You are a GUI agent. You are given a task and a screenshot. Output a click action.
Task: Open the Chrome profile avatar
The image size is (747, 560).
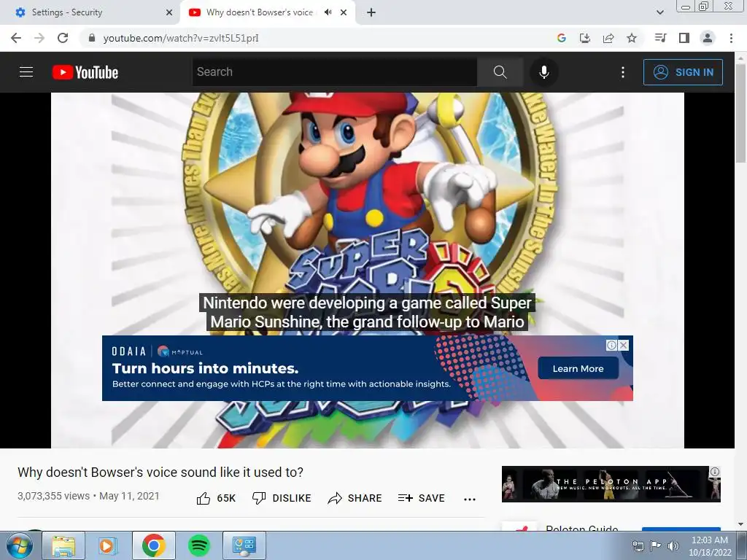[x=708, y=38]
